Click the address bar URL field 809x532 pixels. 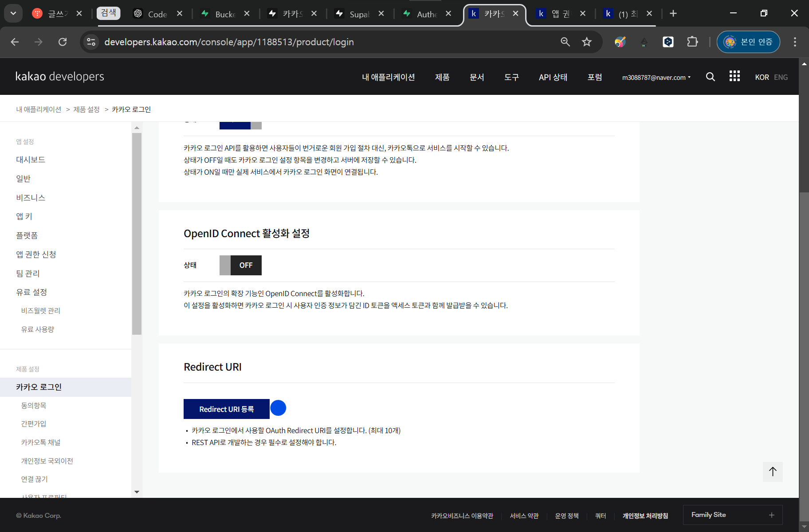[328, 42]
